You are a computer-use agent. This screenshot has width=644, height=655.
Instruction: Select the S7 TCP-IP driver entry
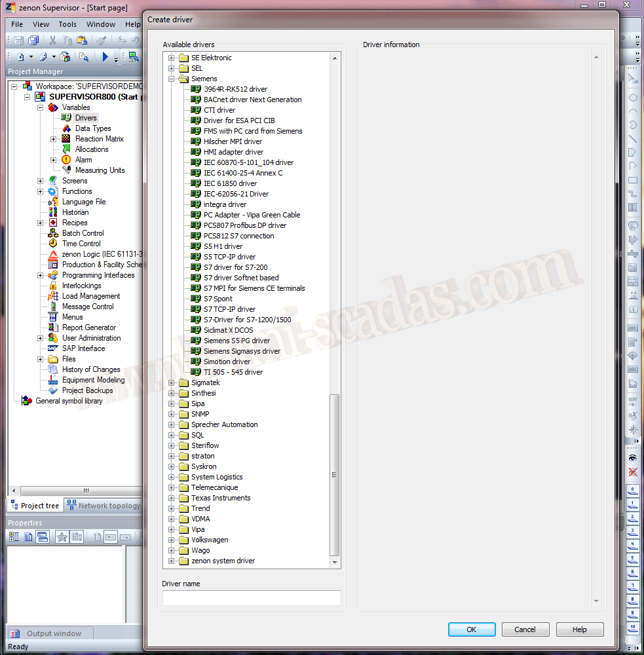pyautogui.click(x=229, y=309)
